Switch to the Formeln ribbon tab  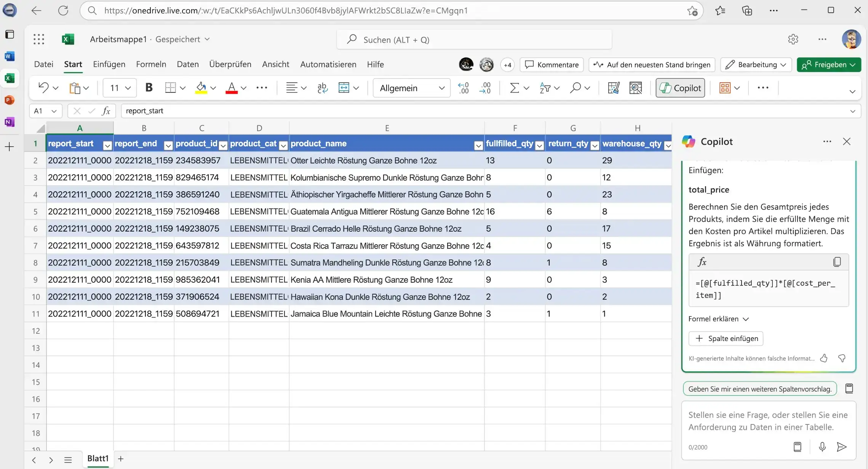pyautogui.click(x=151, y=64)
